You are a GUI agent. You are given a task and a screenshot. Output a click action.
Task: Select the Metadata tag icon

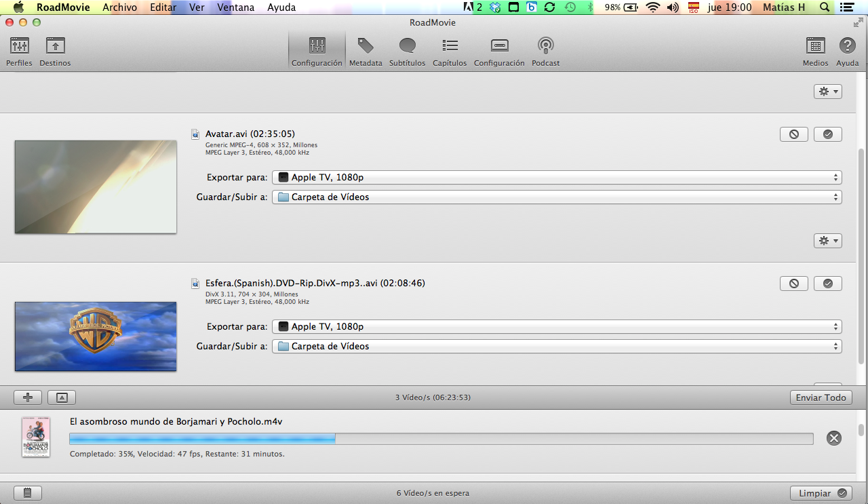[x=366, y=46]
